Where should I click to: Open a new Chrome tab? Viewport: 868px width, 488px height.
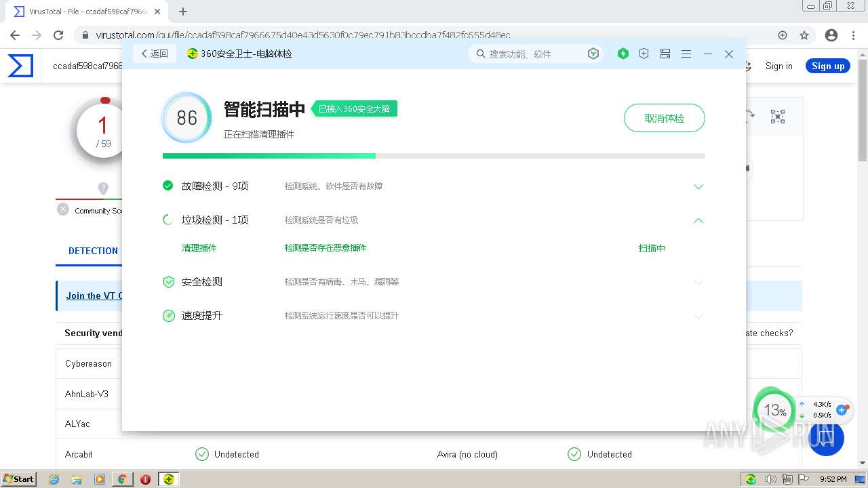[x=183, y=12]
